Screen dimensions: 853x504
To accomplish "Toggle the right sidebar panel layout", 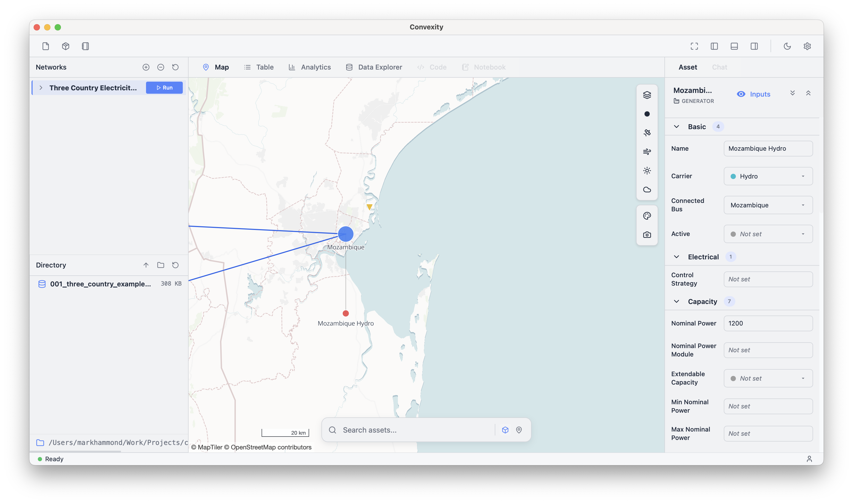I will [x=754, y=46].
